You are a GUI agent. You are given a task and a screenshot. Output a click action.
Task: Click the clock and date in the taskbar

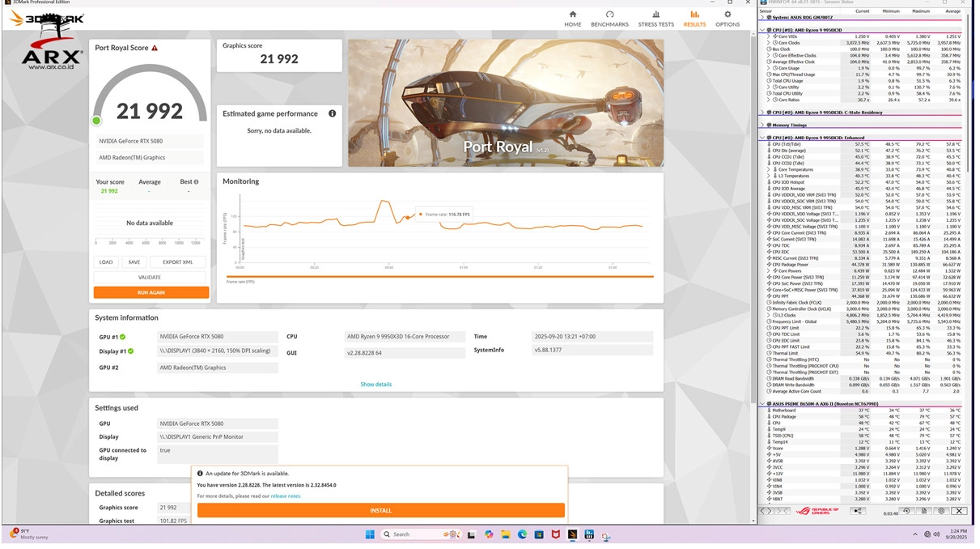[x=957, y=534]
